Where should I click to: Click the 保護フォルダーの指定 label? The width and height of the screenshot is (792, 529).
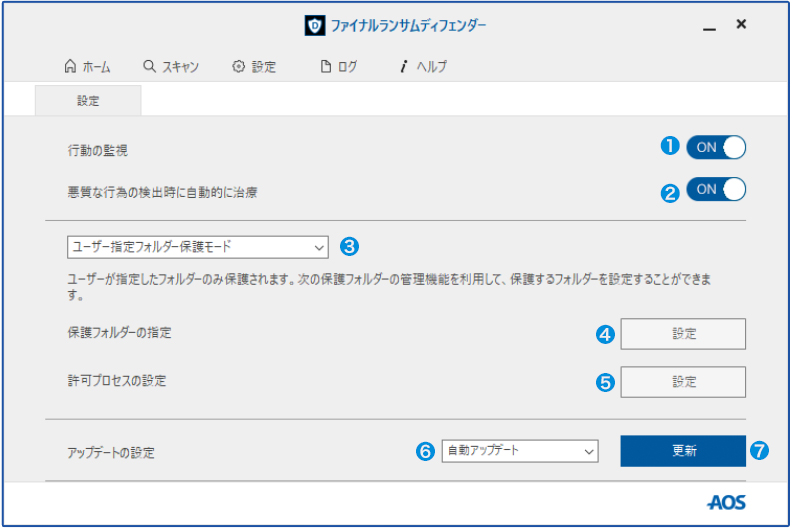(x=120, y=332)
